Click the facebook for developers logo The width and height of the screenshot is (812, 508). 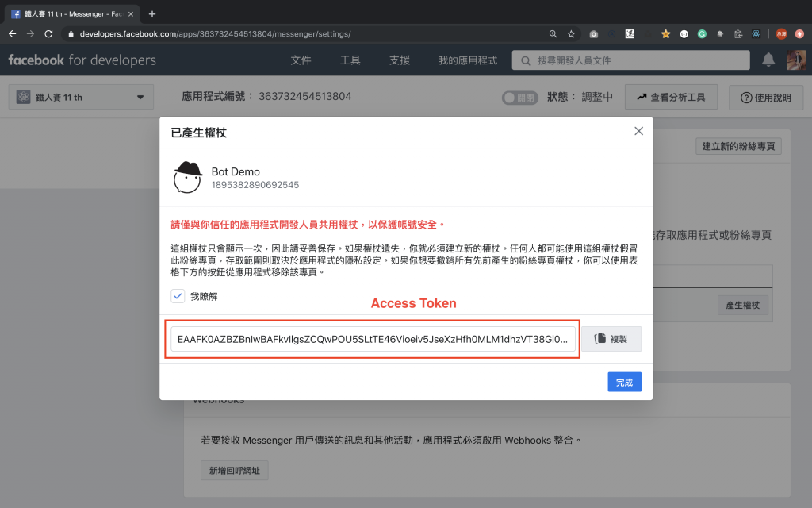click(82, 60)
